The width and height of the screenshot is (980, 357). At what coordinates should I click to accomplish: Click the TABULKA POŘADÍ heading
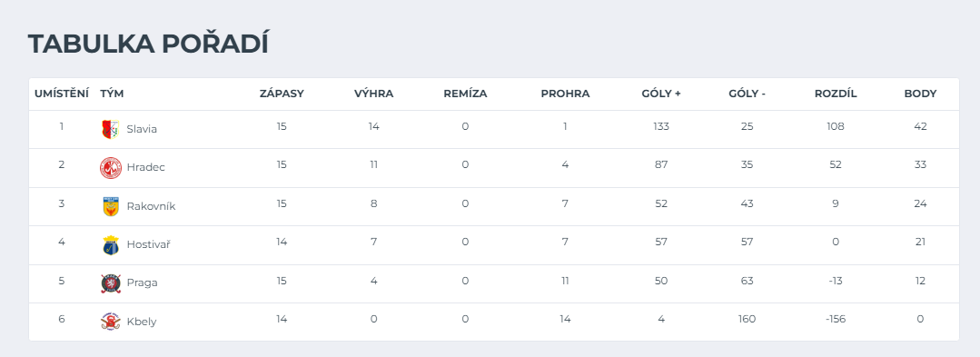point(148,45)
